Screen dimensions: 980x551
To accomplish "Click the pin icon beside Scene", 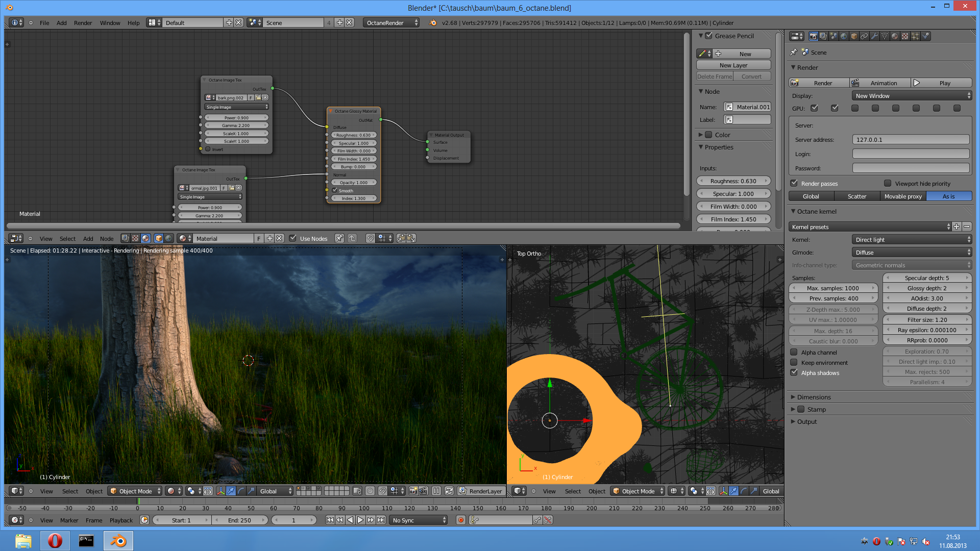I will point(793,53).
